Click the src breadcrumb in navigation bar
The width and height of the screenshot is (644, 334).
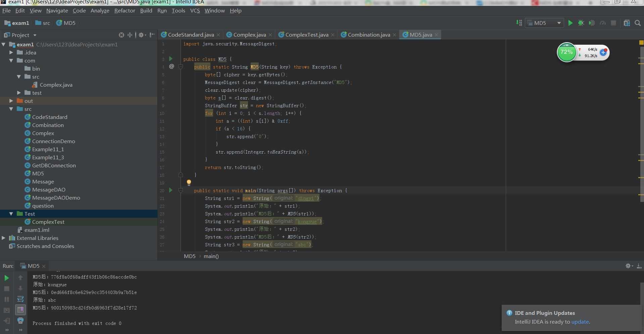click(43, 23)
